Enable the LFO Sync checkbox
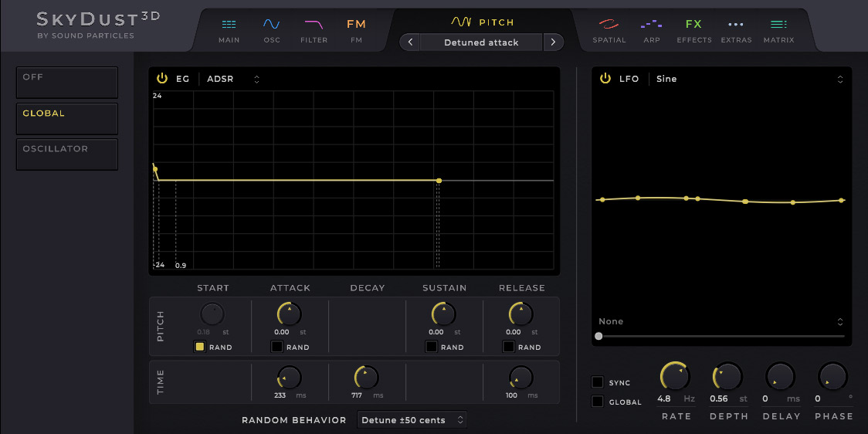 (x=598, y=382)
